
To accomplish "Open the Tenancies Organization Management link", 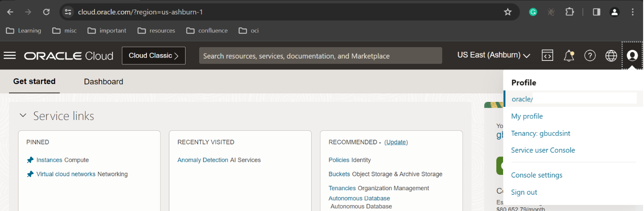I will 342,188.
